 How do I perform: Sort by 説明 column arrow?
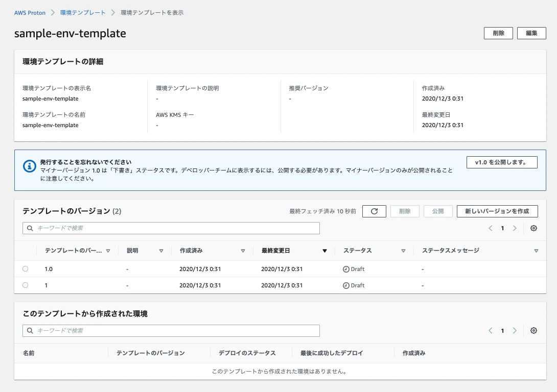(161, 251)
